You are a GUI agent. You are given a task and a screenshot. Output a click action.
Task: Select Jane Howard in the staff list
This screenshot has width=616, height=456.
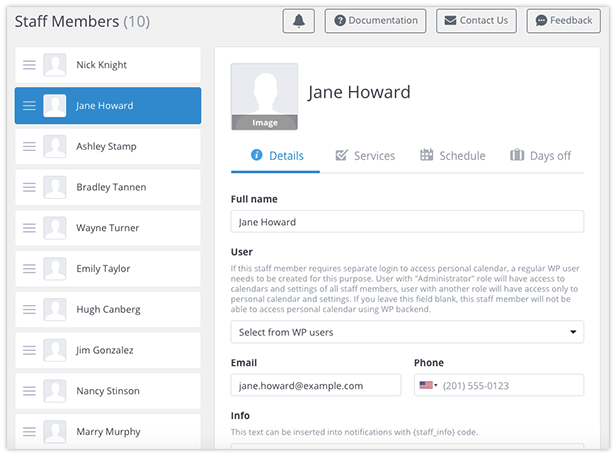coord(108,106)
